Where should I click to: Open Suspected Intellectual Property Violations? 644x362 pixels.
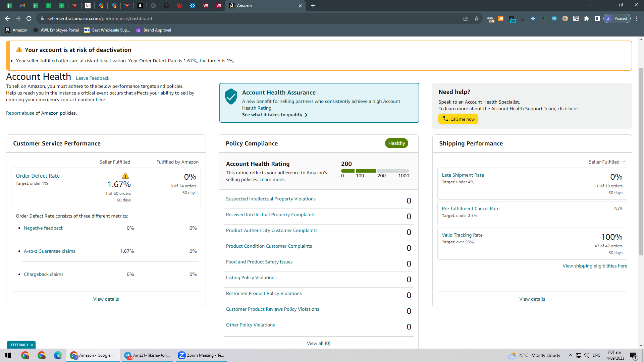point(271,199)
